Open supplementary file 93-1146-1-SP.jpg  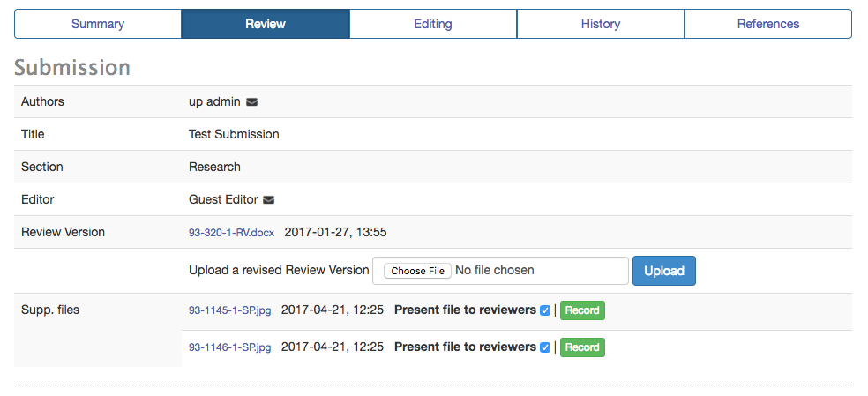[229, 347]
